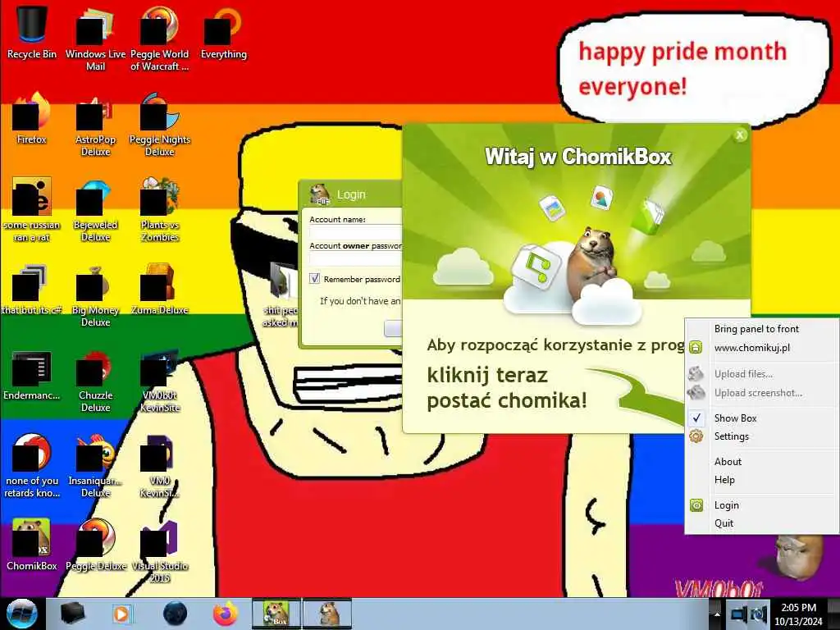Open the black folder taskbar icon

(73, 614)
